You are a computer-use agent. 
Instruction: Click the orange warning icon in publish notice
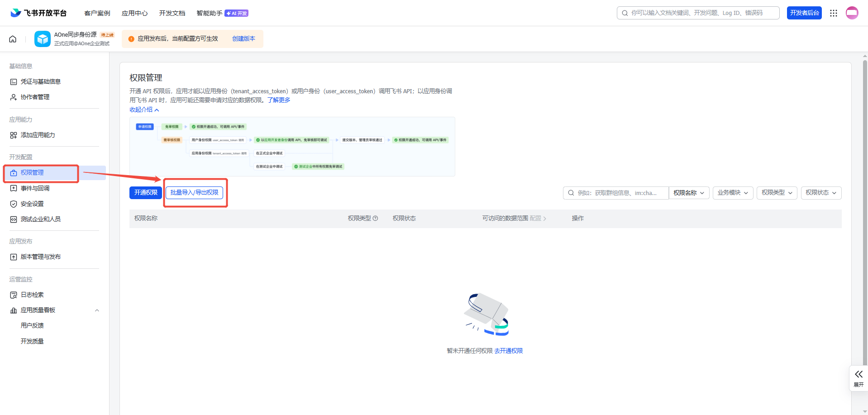tap(131, 39)
